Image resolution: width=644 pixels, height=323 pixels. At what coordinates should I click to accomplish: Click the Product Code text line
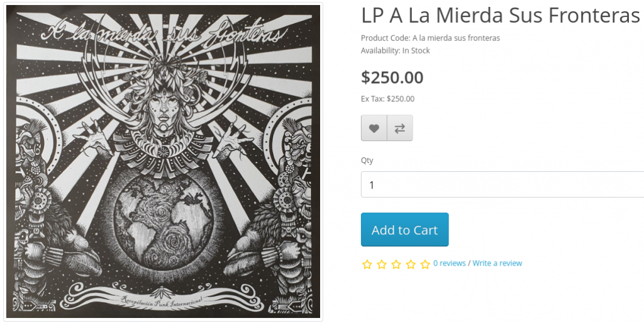click(430, 38)
